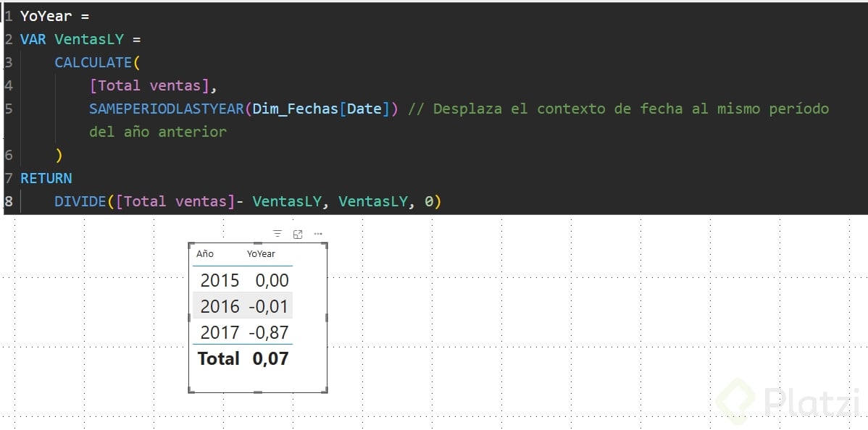Viewport: 868px width, 430px height.
Task: Select the 2017 year cell
Action: pos(220,332)
